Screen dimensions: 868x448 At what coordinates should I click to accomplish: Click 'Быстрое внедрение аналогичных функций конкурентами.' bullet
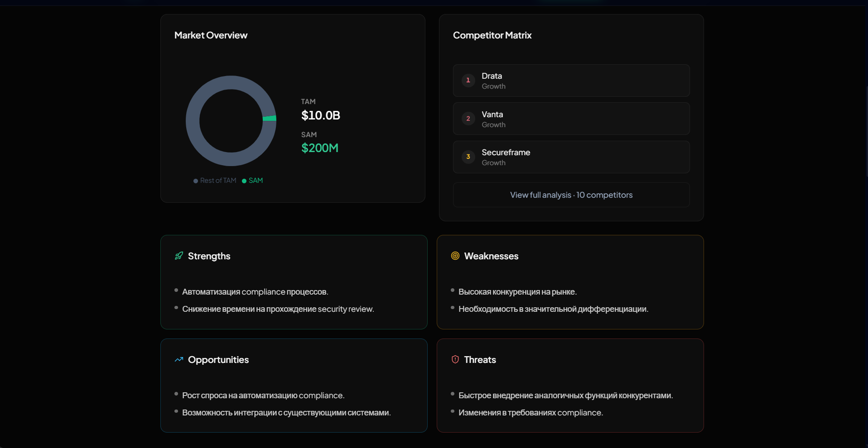(x=565, y=396)
